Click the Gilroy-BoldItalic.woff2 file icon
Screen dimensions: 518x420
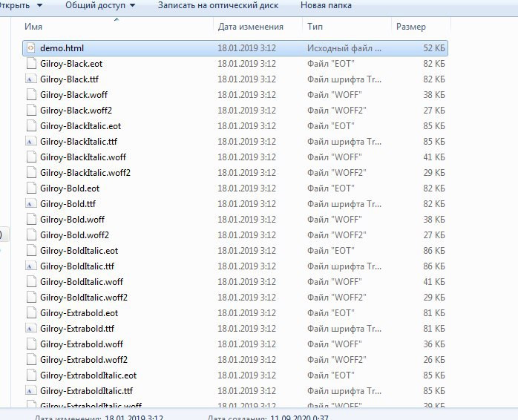coord(31,298)
